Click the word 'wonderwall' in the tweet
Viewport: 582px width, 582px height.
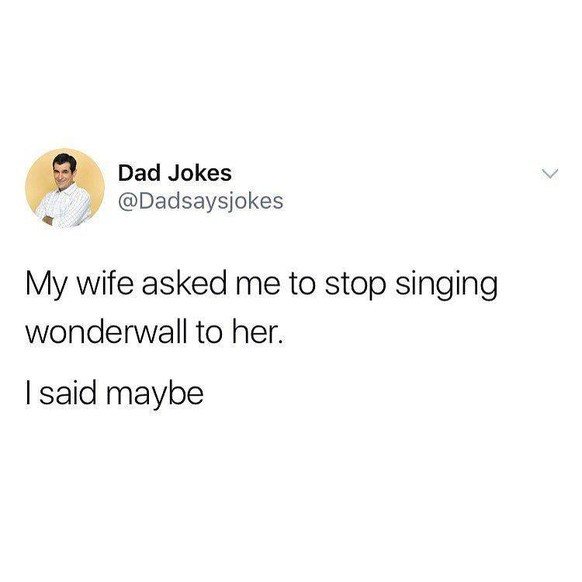click(107, 331)
